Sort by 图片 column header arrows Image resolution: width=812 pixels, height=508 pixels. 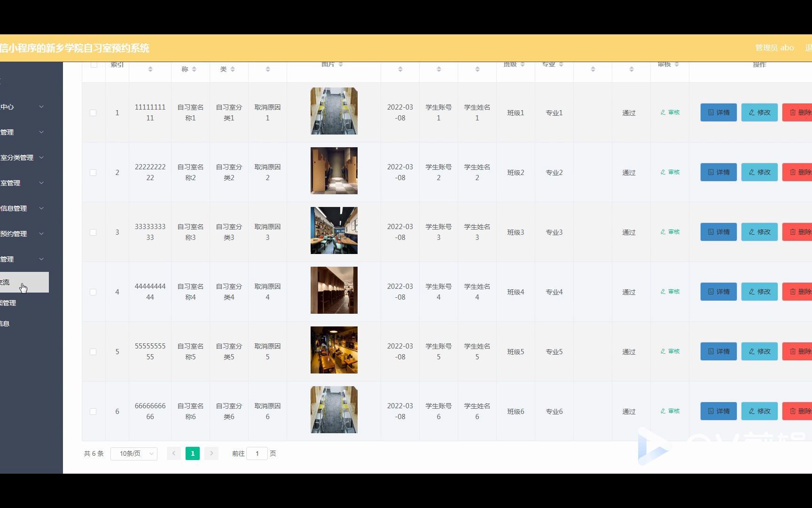pos(341,64)
